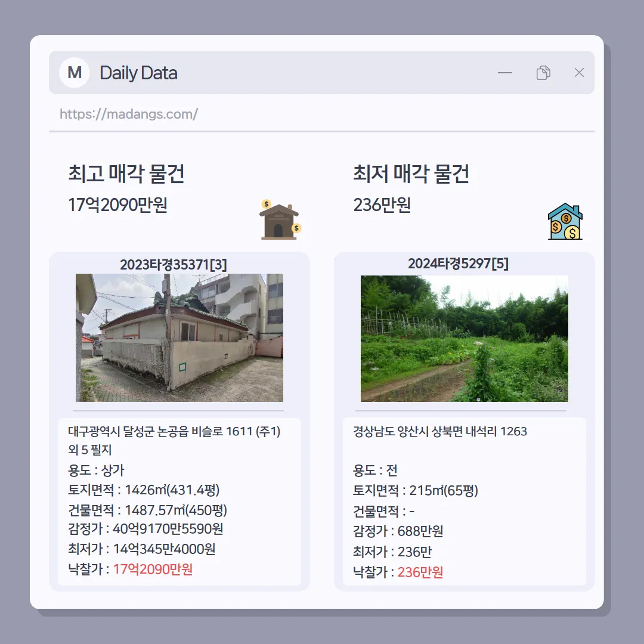
Task: Click the 용도 : 상가 line
Action: pos(95,470)
